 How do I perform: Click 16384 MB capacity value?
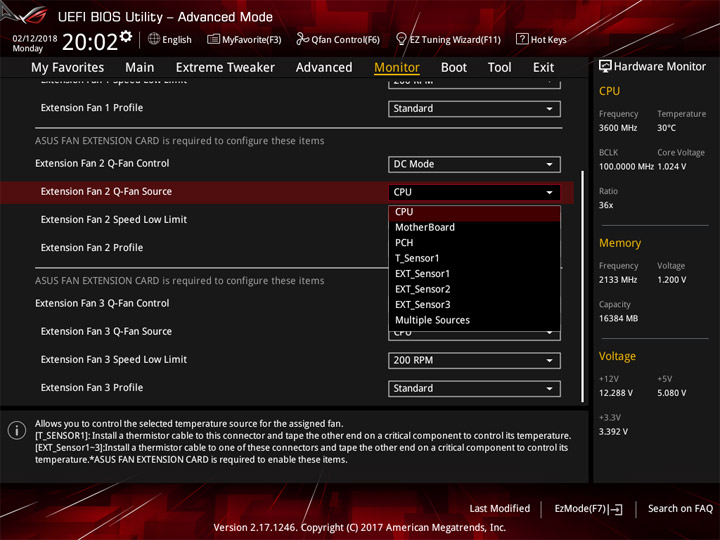(x=618, y=319)
